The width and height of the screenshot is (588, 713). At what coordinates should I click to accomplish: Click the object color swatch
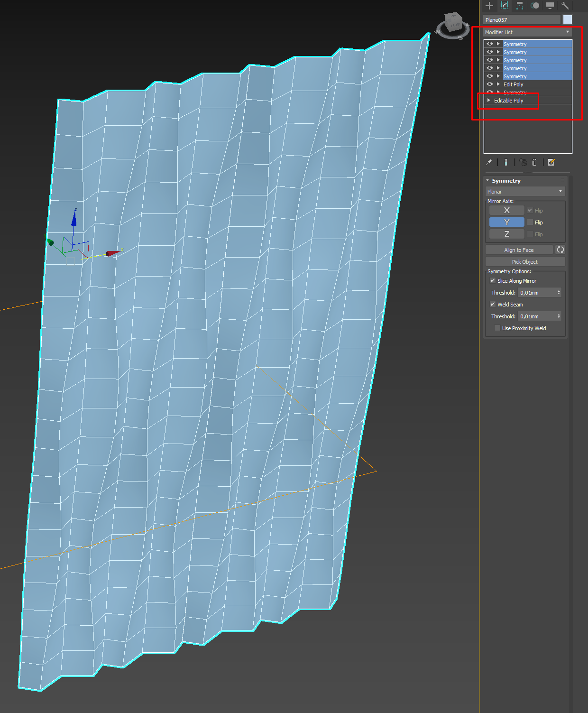click(x=568, y=19)
